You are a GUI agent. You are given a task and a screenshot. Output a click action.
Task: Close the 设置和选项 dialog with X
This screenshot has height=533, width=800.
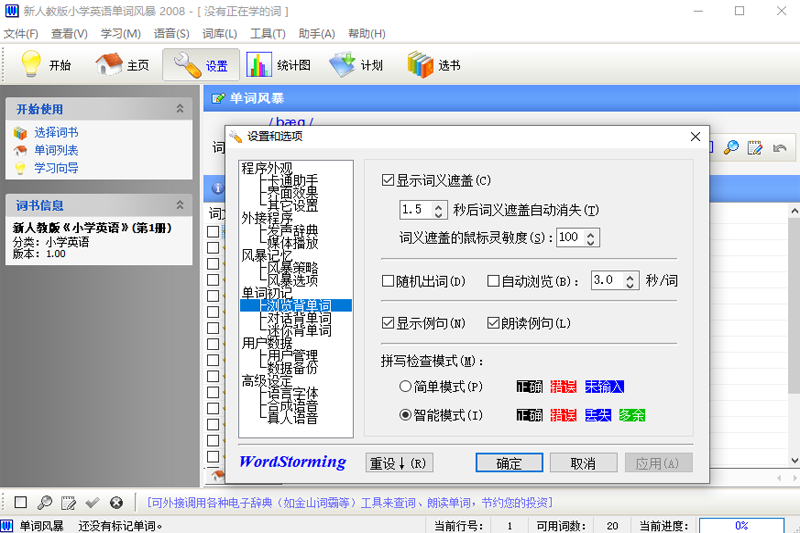click(695, 136)
